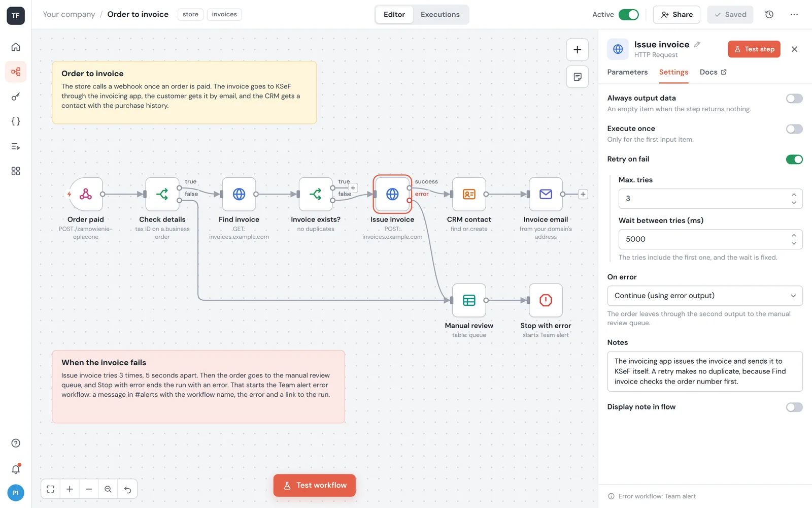Add a node with the canvas plus button

pyautogui.click(x=577, y=50)
